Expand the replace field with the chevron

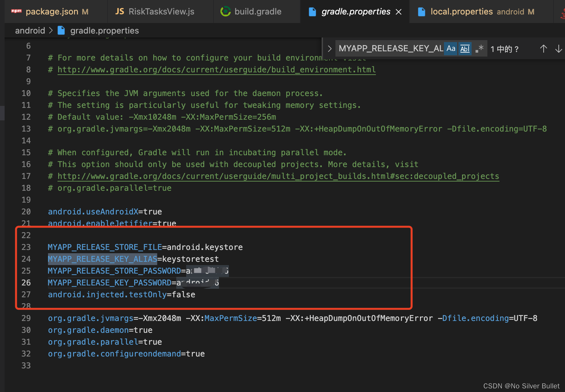tap(329, 48)
